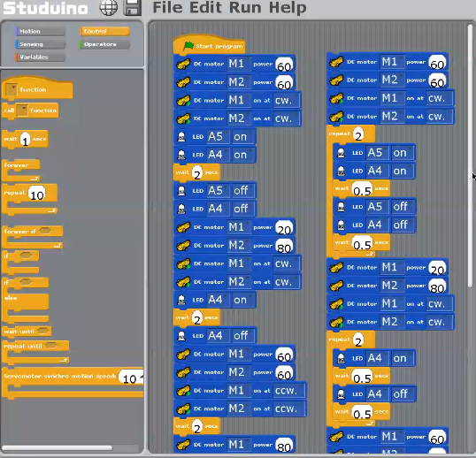Click motor icon on M2 power 80 block under Start program
476x458 pixels.
coord(183,246)
